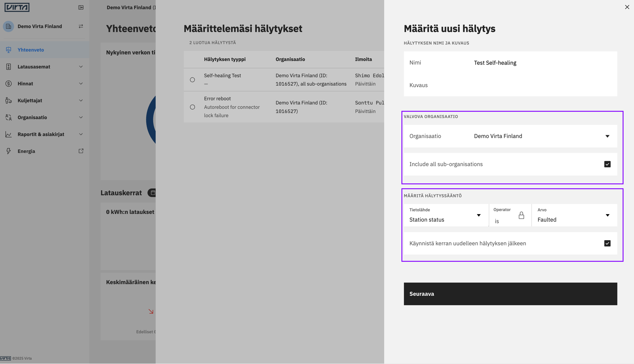The width and height of the screenshot is (634, 364).
Task: Click the Demo Virta Finland organisation avatar
Action: (x=9, y=26)
